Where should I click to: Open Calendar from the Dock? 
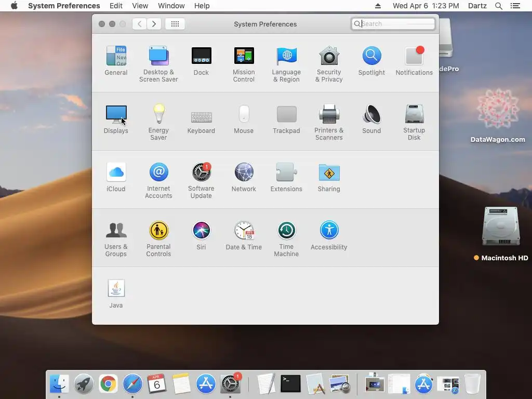[157, 384]
